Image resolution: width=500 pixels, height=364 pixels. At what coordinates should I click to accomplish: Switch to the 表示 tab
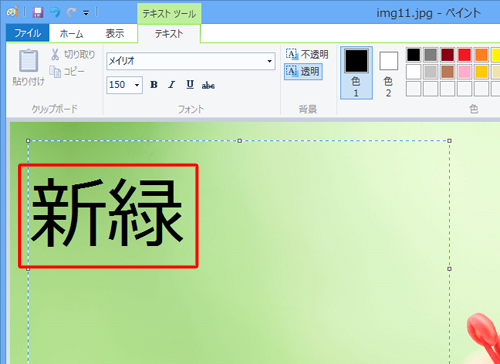pos(115,33)
